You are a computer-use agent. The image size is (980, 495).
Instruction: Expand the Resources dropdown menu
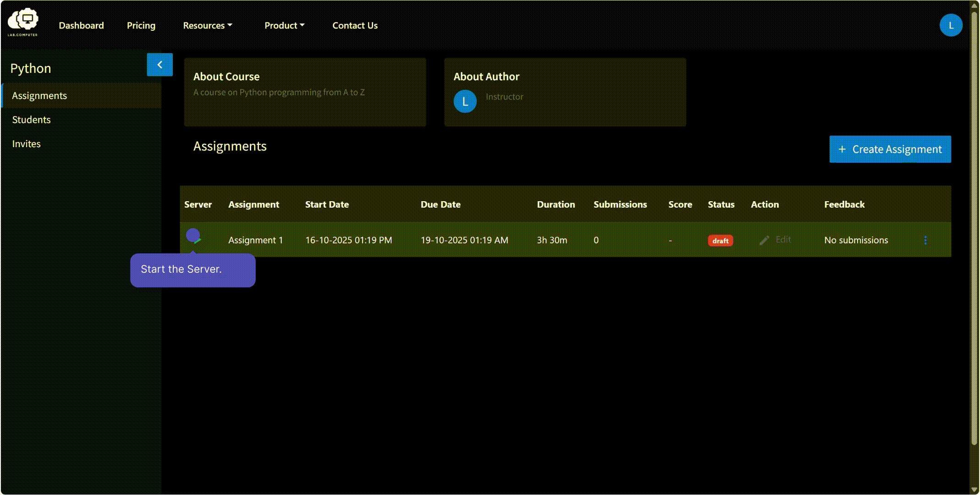pos(208,26)
